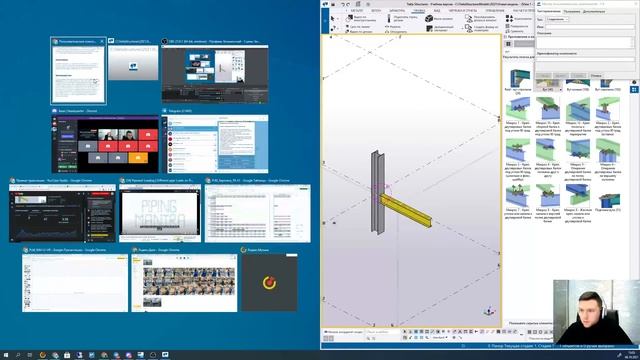
Task: Select the gray column in the model
Action: point(378,192)
